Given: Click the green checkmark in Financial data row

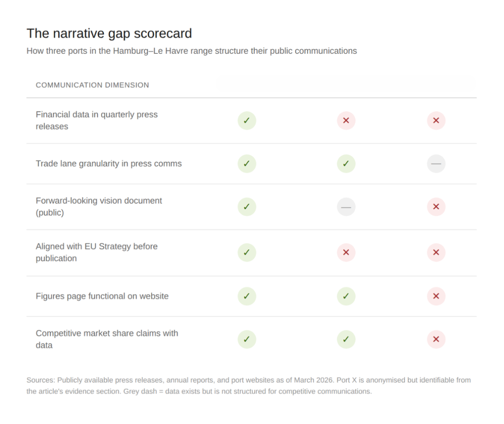Looking at the screenshot, I should click(x=247, y=120).
